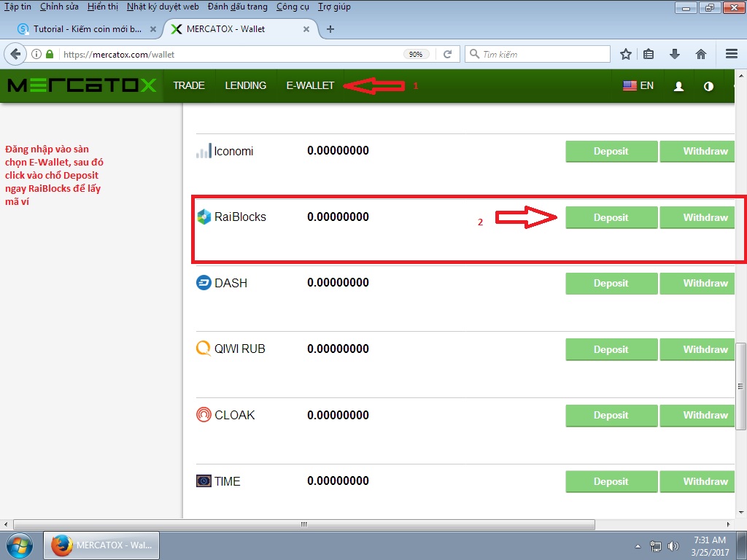This screenshot has height=560, width=747.
Task: Open the Chỉnh sửa menu
Action: tap(59, 7)
